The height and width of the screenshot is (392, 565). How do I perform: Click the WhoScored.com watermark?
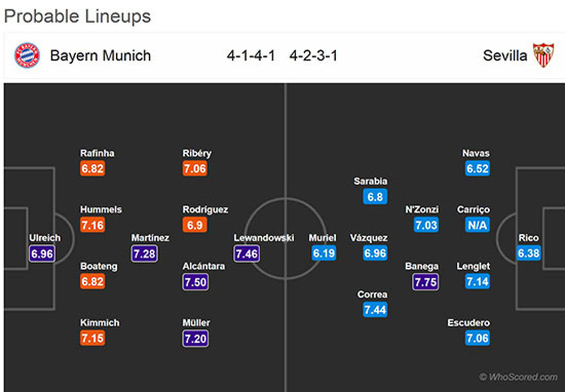(x=518, y=377)
